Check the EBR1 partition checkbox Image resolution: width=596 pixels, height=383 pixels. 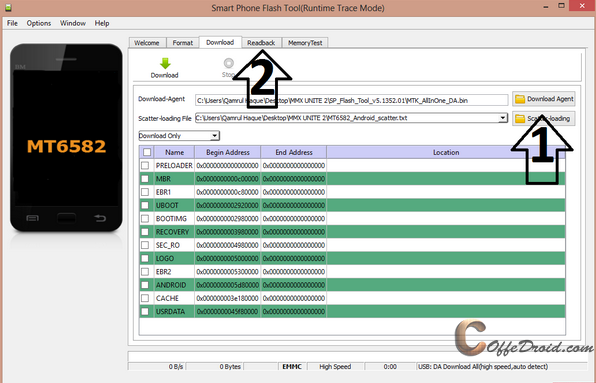(145, 192)
